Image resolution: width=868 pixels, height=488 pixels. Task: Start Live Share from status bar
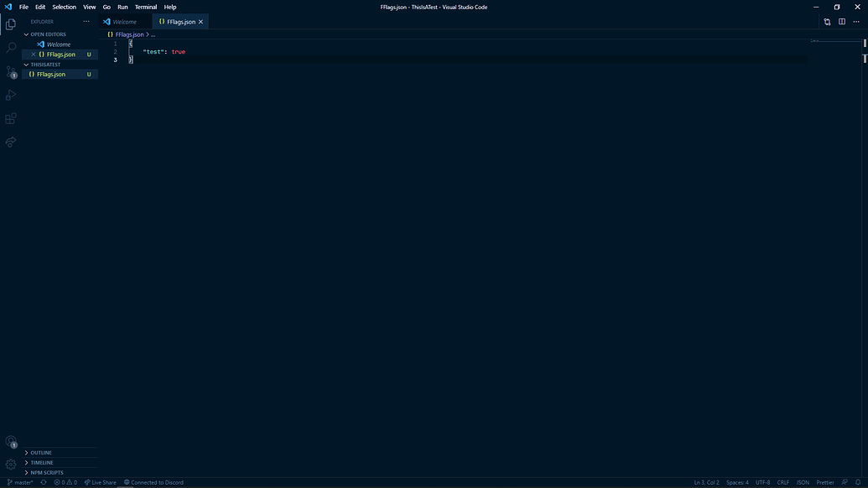click(x=100, y=482)
